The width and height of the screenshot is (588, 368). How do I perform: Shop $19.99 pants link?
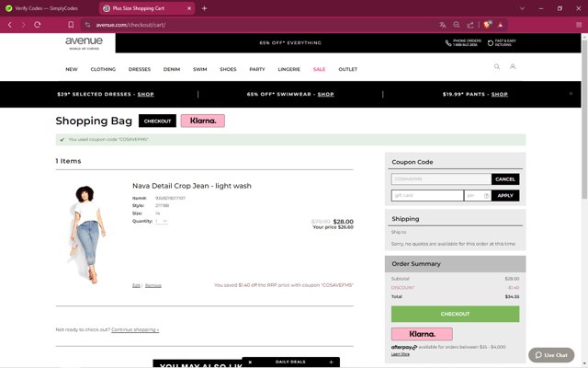pos(500,94)
